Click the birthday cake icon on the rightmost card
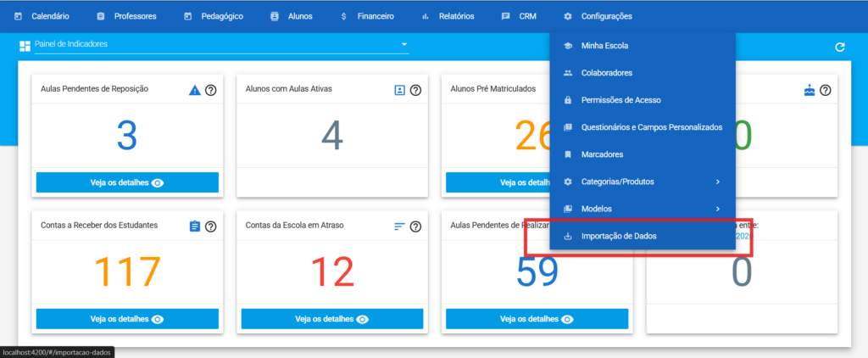 pyautogui.click(x=810, y=90)
